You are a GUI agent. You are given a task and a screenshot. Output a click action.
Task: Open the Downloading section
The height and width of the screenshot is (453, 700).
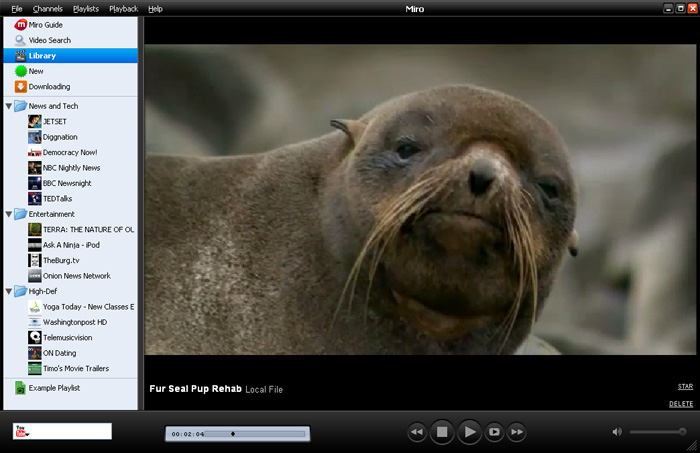point(49,87)
